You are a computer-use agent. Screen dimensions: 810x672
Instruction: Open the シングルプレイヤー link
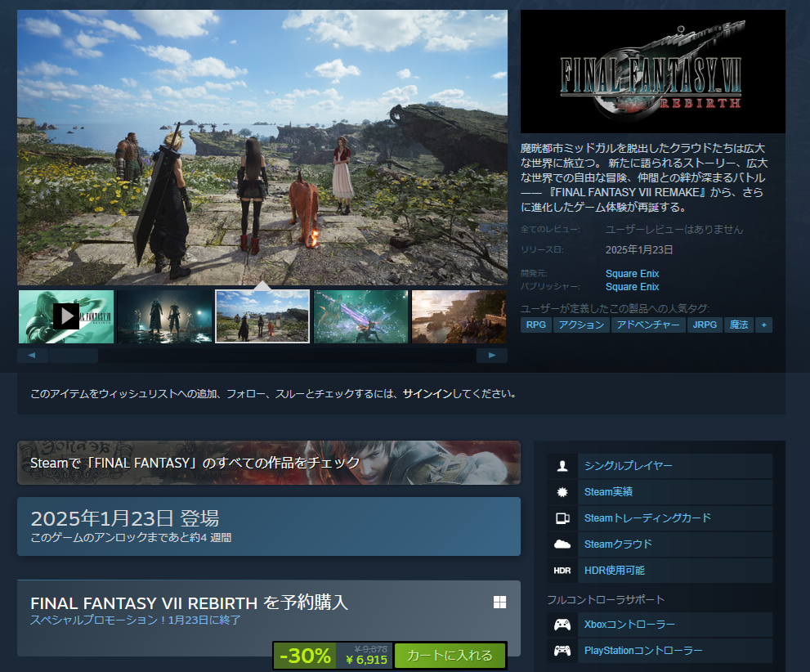pos(629,466)
